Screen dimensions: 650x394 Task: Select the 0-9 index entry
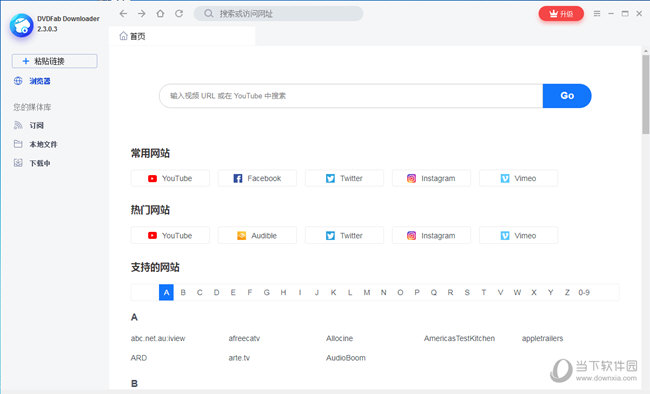[x=584, y=292]
